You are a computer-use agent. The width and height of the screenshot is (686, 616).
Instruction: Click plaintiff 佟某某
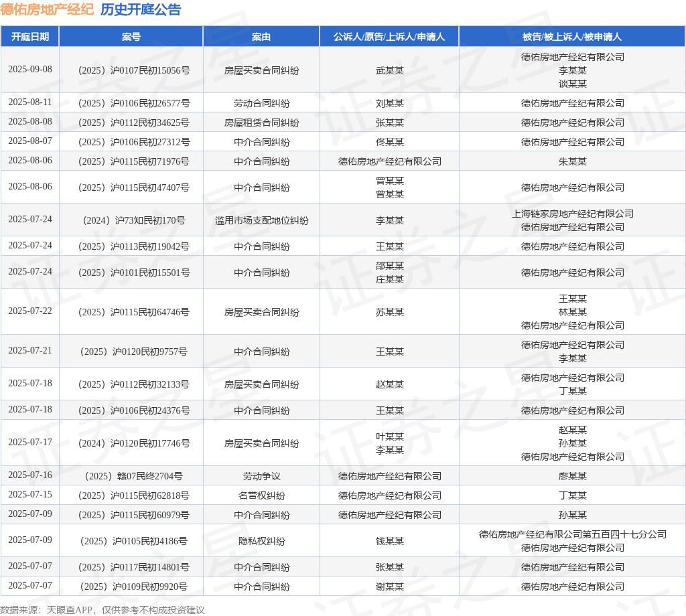(x=389, y=142)
